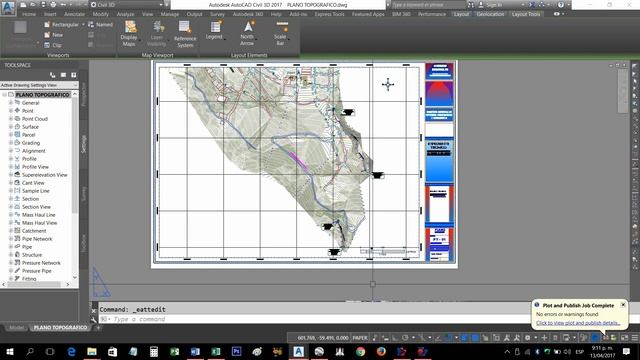Expand the Pipe Network settings node
Screen dimensions: 640x360
pos(11,239)
